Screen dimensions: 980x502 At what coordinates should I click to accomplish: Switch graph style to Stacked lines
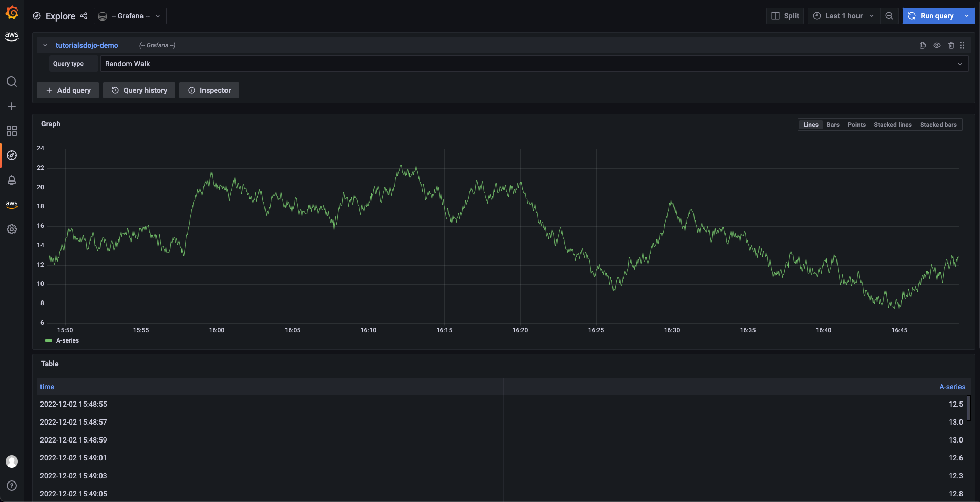[892, 125]
